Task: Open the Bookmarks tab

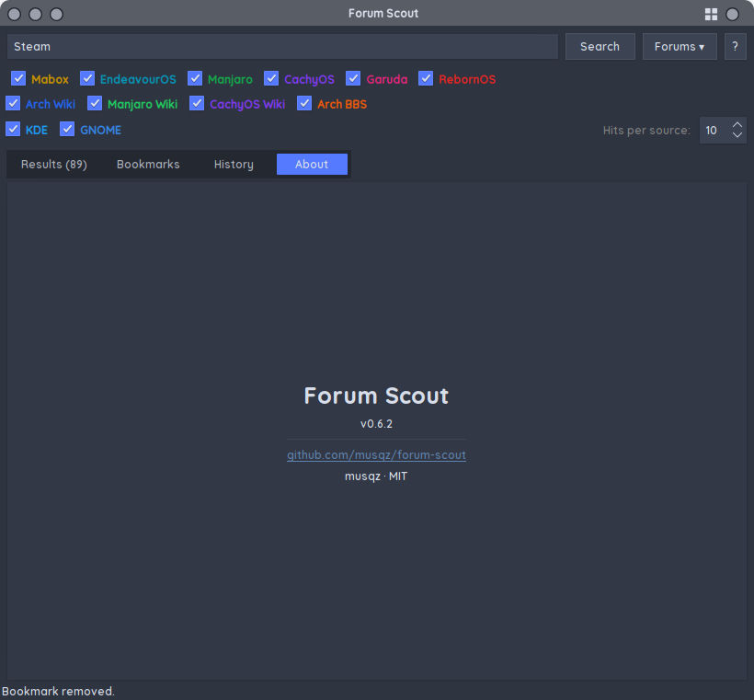Action: click(x=148, y=165)
